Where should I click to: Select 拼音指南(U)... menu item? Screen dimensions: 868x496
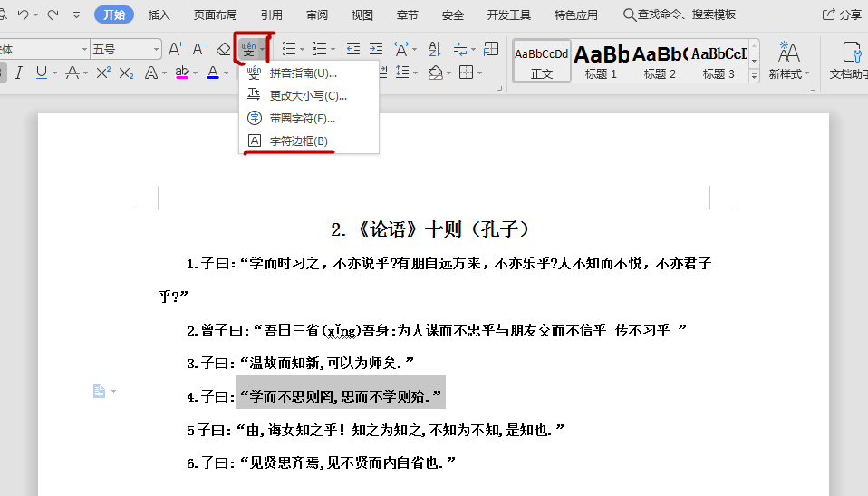coord(309,73)
